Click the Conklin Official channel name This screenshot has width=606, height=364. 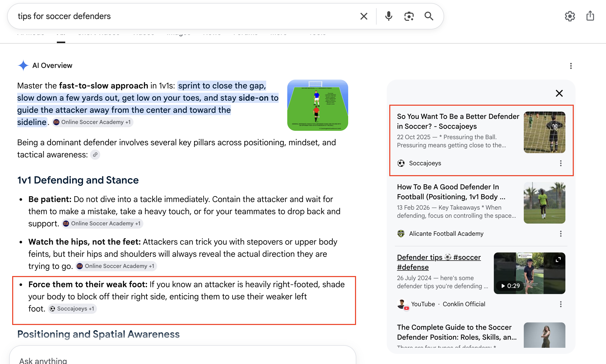coord(464,304)
